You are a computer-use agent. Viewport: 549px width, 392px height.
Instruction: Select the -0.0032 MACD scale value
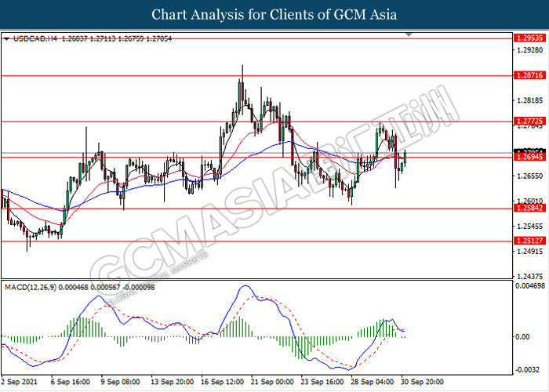[527, 368]
